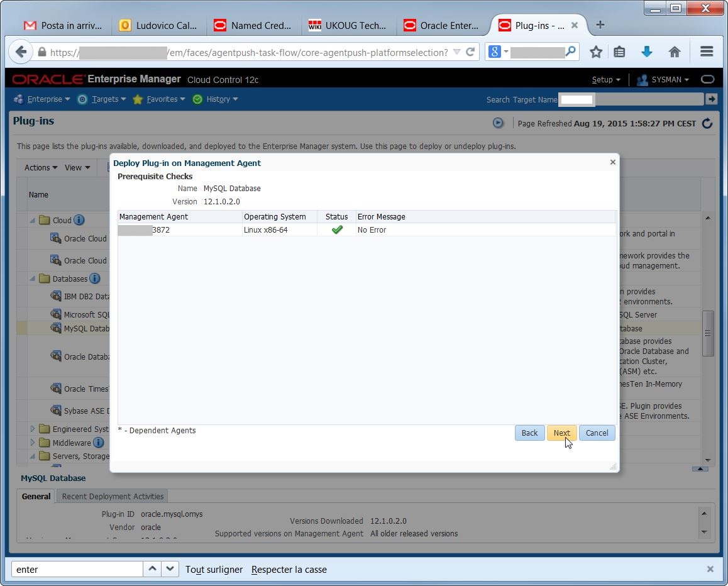Open the search engine selector dropdown
Viewport: 728px width, 586px height.
click(x=506, y=52)
